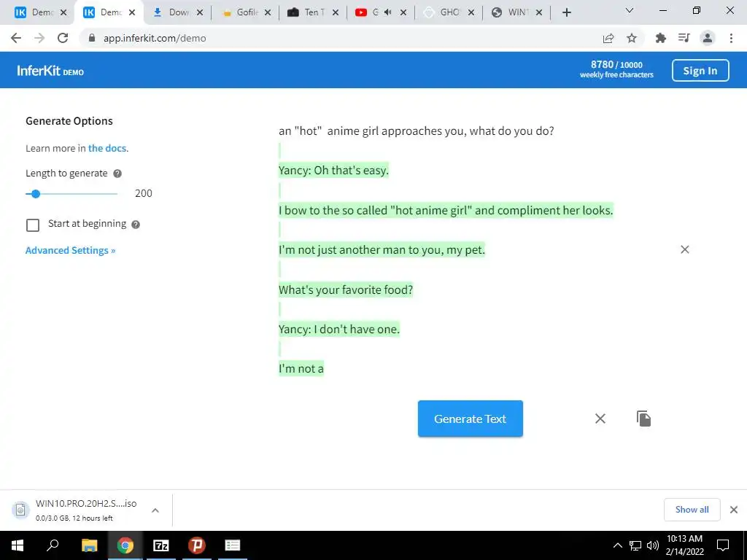Open the tab search dropdown chevron
Viewport: 747px width, 560px height.
[x=630, y=10]
